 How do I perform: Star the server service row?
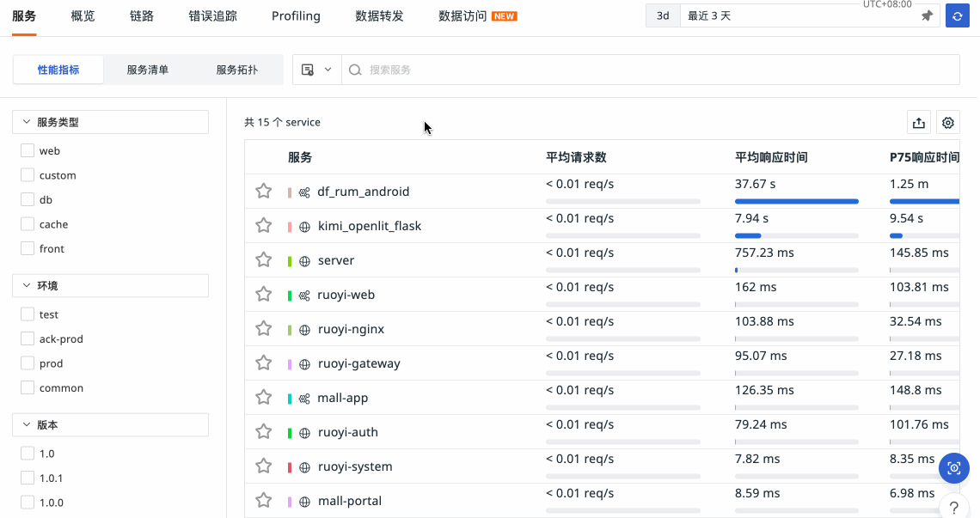click(264, 260)
